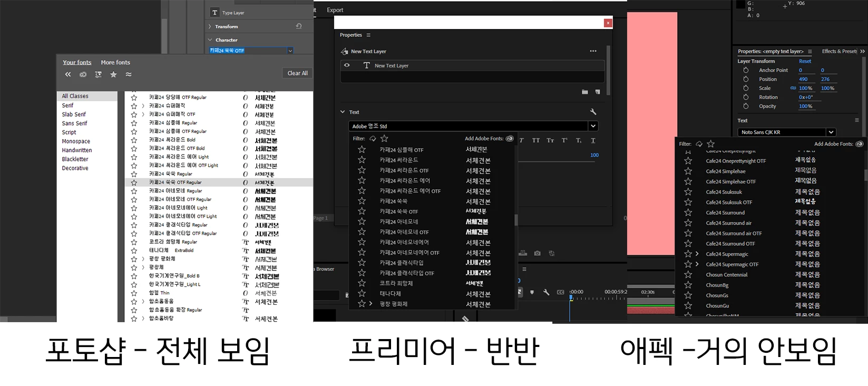This screenshot has width=868, height=386.
Task: Switch to the Your fonts tab
Action: 77,62
